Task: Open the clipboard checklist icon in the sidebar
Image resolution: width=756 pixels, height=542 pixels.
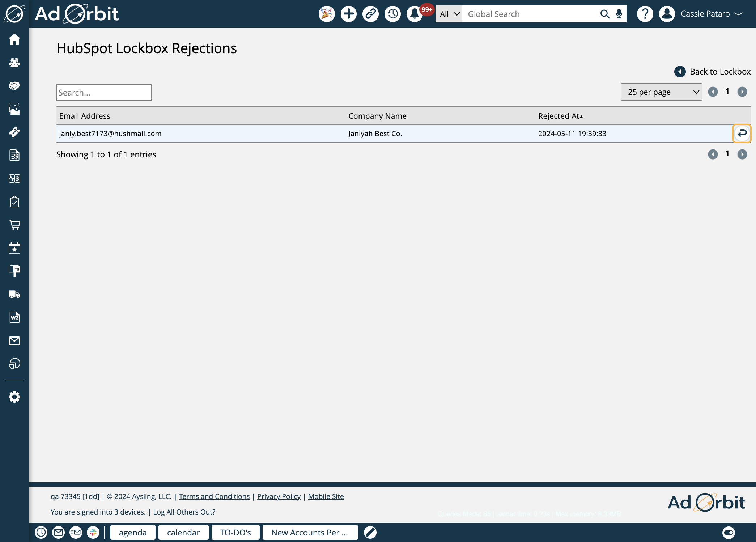Action: pos(14,202)
